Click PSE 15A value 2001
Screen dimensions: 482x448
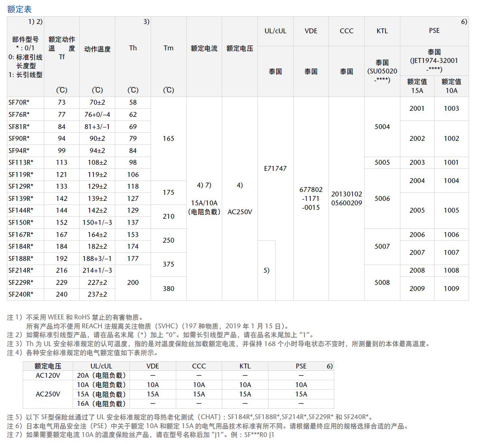[x=417, y=108]
